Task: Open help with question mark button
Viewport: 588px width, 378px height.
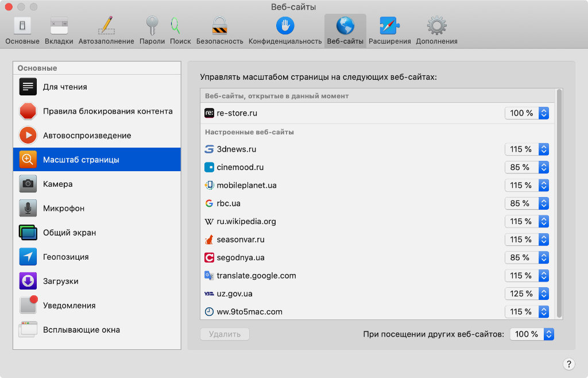Action: (x=568, y=364)
